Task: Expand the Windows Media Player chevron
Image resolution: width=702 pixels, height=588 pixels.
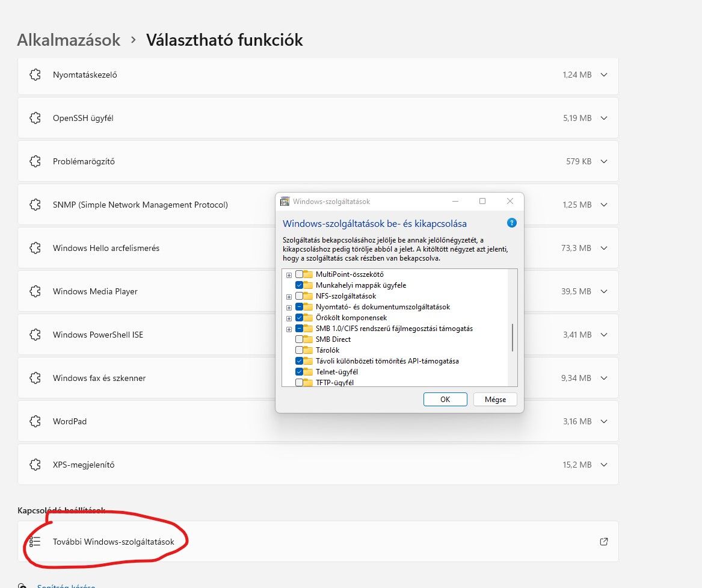Action: pos(603,291)
